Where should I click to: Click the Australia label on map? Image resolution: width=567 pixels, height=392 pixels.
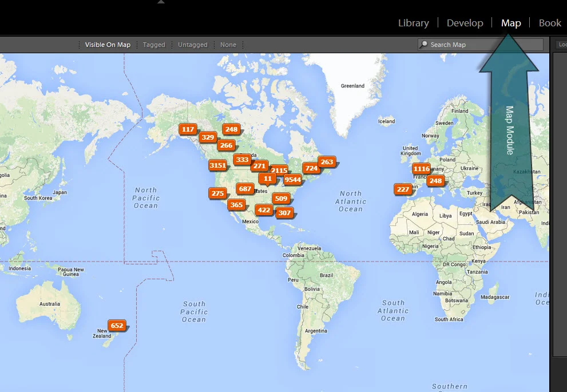(50, 304)
